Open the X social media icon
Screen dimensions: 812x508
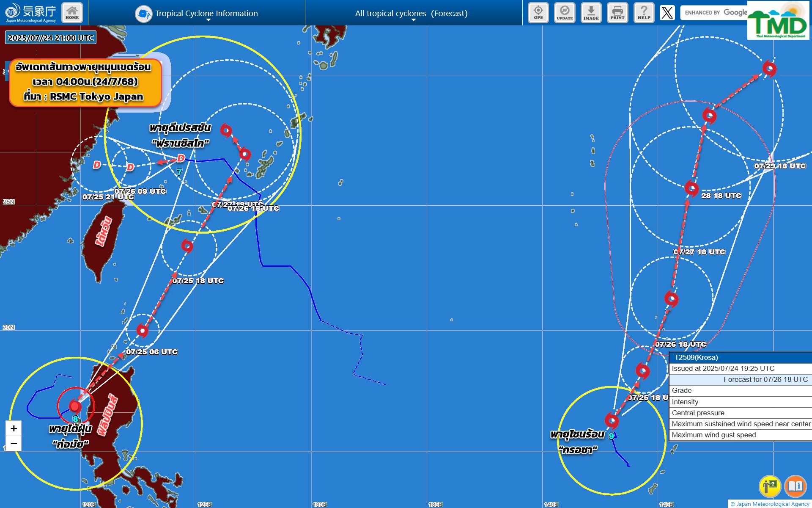coord(667,13)
